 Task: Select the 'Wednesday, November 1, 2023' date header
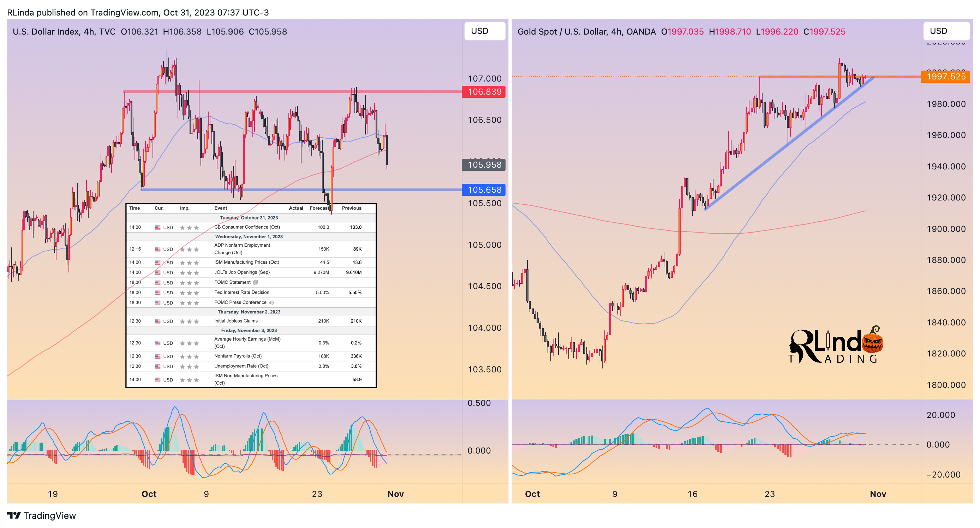(249, 236)
